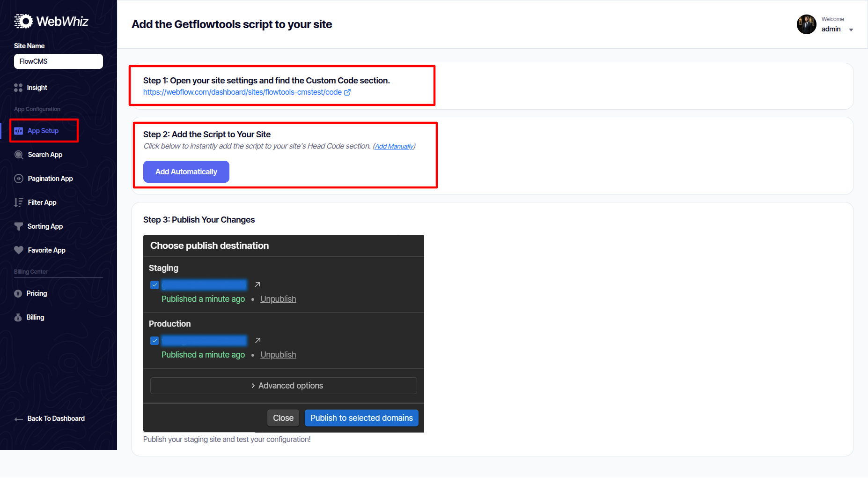This screenshot has height=478, width=868.
Task: Click the App Setup code icon
Action: 19,131
